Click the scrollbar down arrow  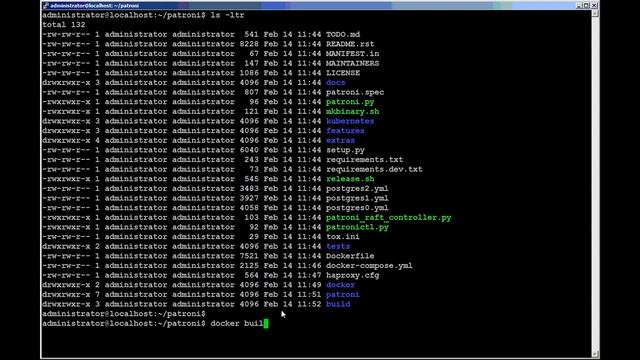pyautogui.click(x=595, y=354)
